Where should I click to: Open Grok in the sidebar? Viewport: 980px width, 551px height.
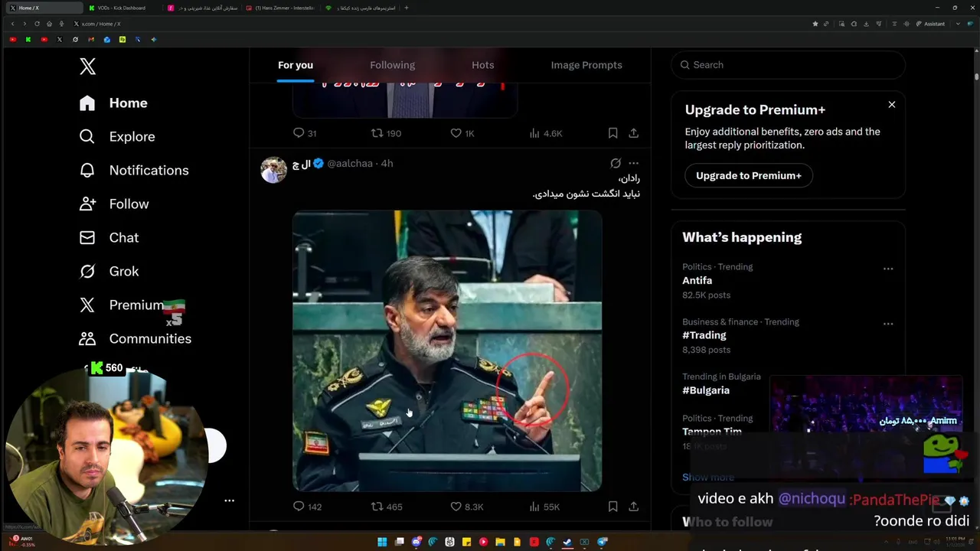point(109,272)
